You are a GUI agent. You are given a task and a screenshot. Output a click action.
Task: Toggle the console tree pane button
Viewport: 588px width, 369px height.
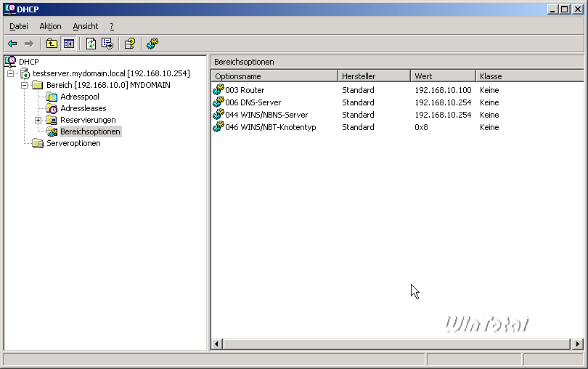coord(69,44)
